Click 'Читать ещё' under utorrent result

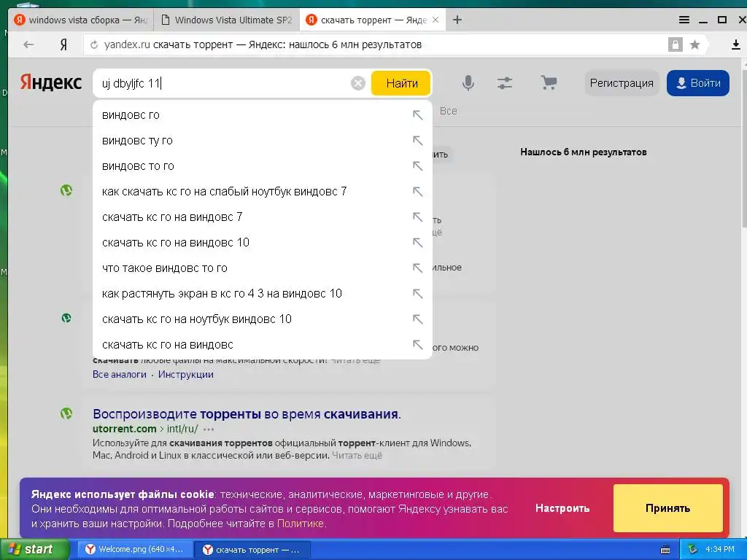[357, 455]
